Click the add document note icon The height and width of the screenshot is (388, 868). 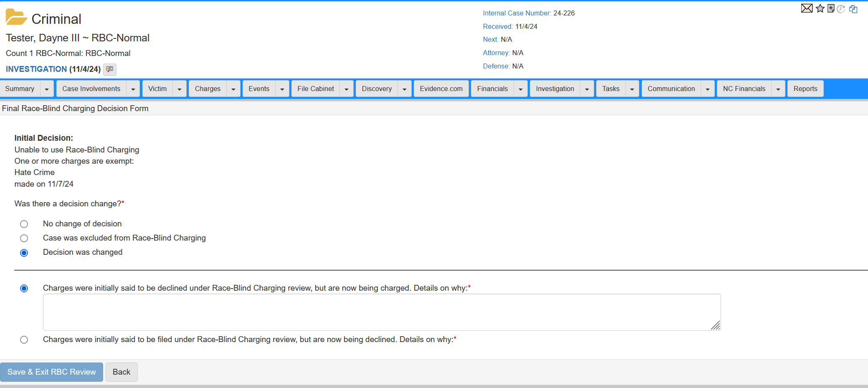coord(831,8)
